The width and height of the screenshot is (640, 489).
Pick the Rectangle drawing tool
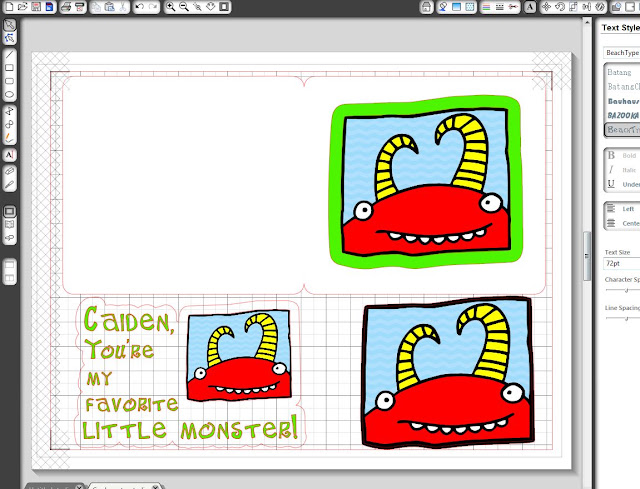coord(9,68)
